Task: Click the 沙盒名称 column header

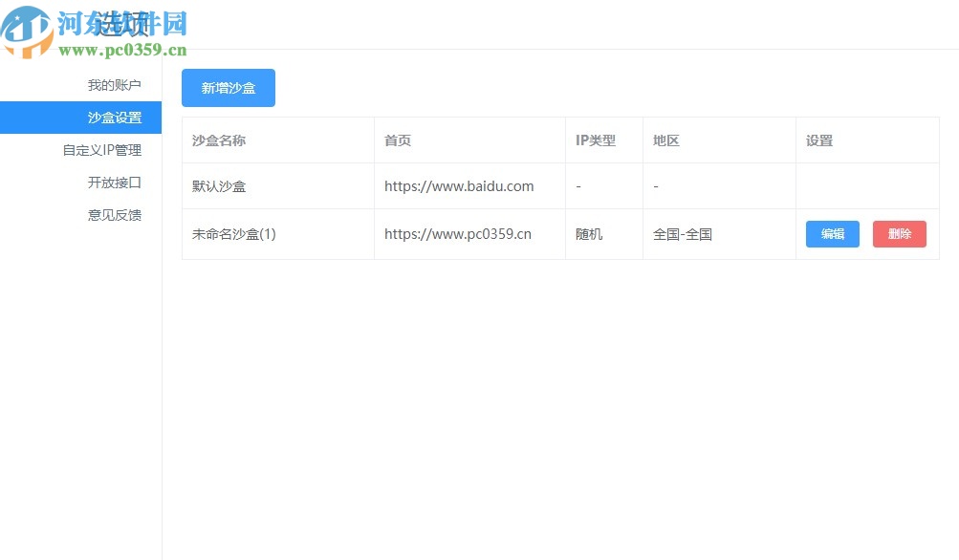Action: click(220, 140)
